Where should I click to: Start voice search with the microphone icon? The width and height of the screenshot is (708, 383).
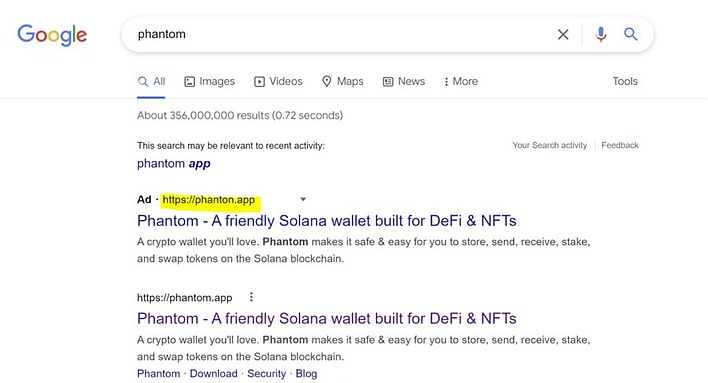[x=601, y=34]
